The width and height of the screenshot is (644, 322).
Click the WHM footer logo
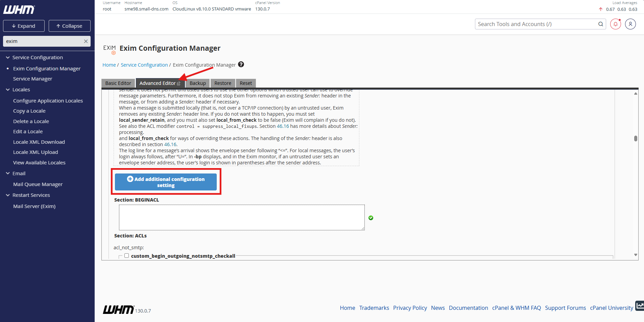pyautogui.click(x=118, y=309)
